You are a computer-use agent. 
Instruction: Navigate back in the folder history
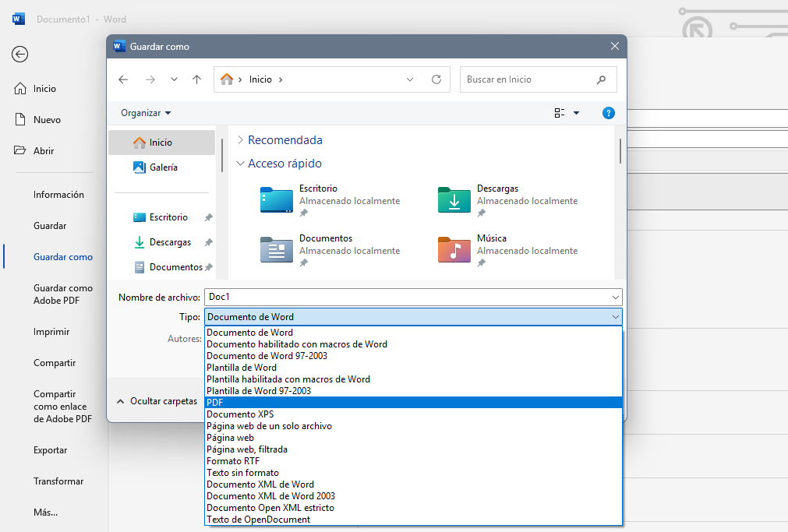(123, 79)
